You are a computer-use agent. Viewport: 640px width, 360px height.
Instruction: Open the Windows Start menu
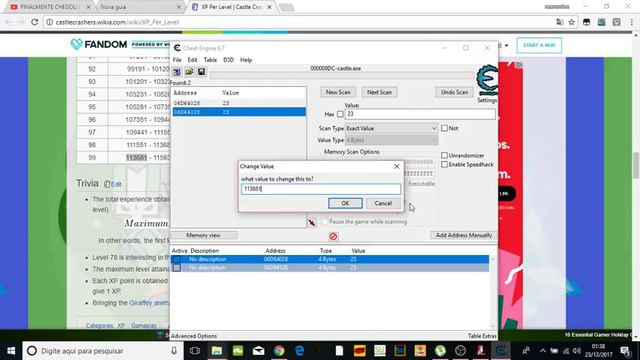[11, 351]
